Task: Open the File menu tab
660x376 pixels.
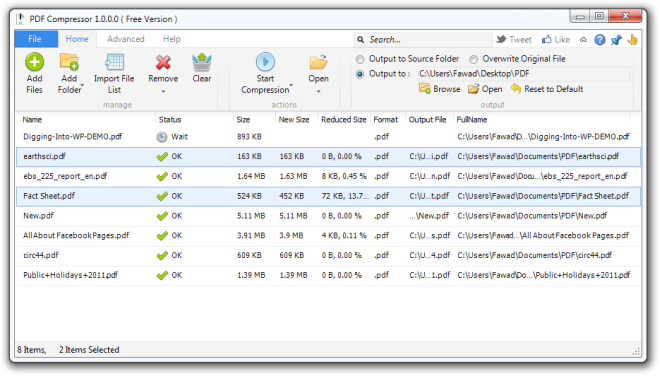Action: 36,39
